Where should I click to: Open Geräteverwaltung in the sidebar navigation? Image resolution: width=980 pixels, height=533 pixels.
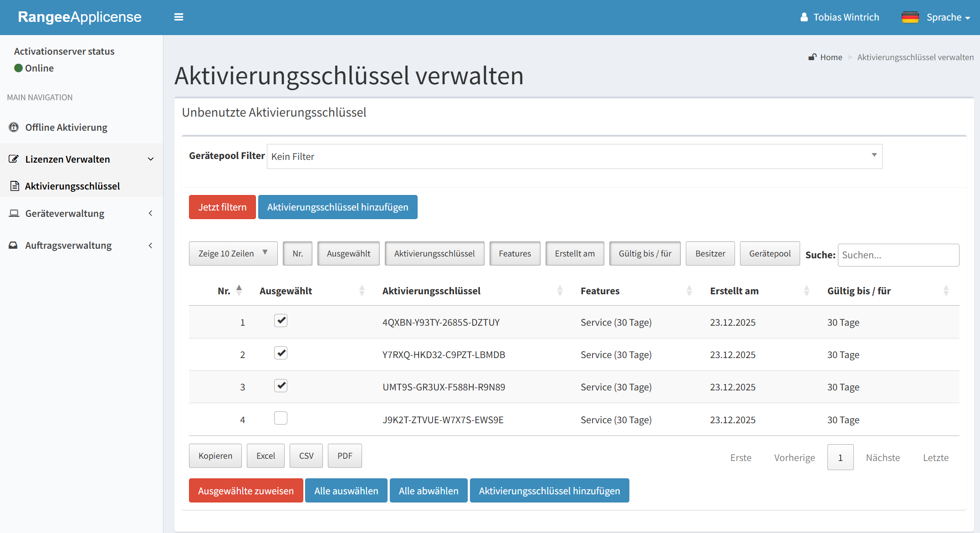point(65,213)
